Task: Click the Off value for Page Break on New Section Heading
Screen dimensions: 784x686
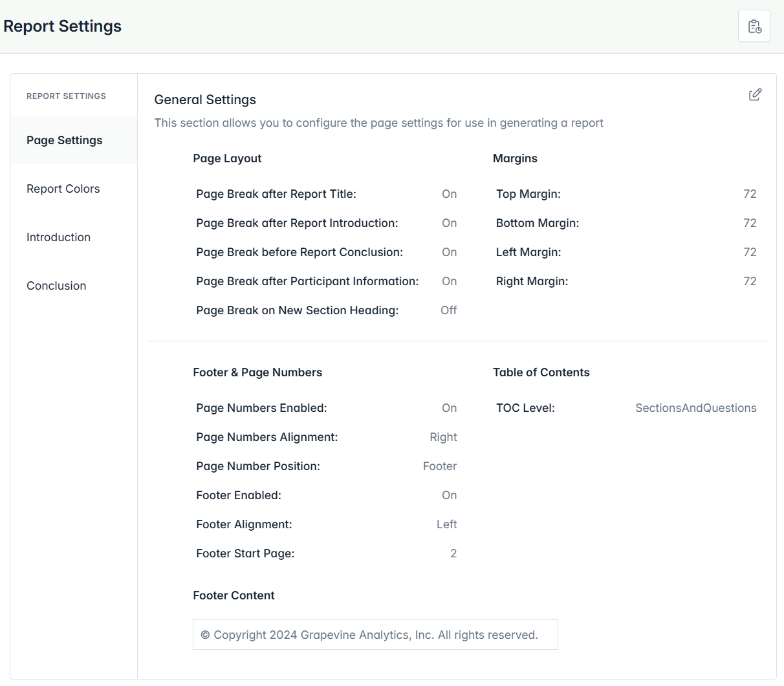Action: coord(448,310)
